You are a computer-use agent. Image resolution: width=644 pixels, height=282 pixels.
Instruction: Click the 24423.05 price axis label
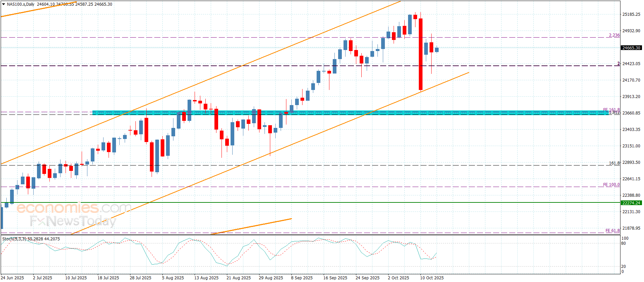[x=631, y=64]
